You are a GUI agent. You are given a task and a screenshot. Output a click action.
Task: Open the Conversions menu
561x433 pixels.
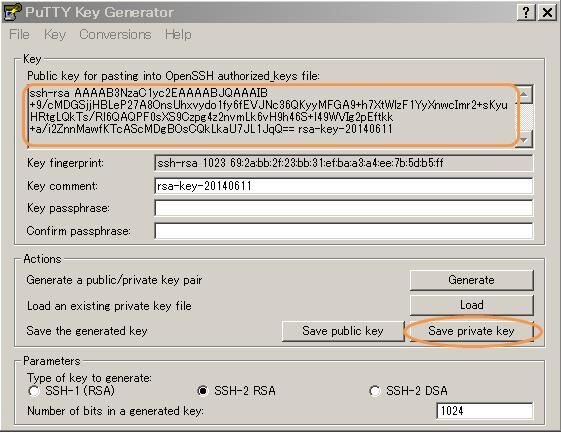pyautogui.click(x=115, y=34)
